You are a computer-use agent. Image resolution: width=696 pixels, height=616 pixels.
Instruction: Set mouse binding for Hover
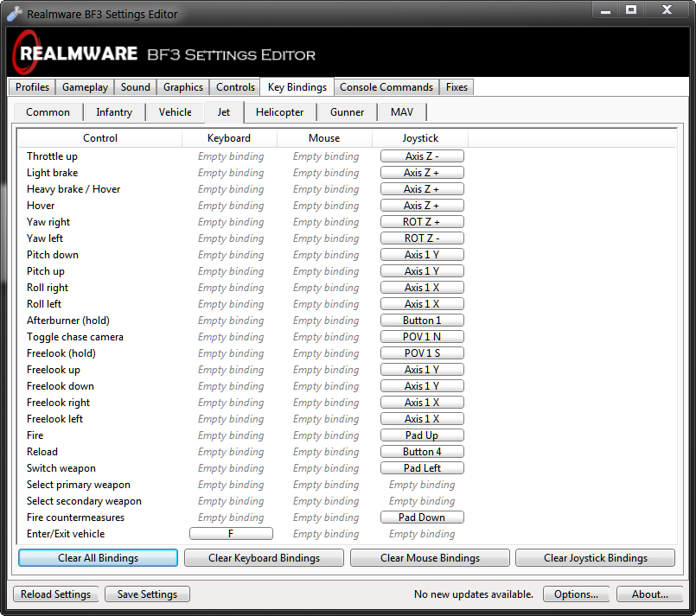(326, 206)
